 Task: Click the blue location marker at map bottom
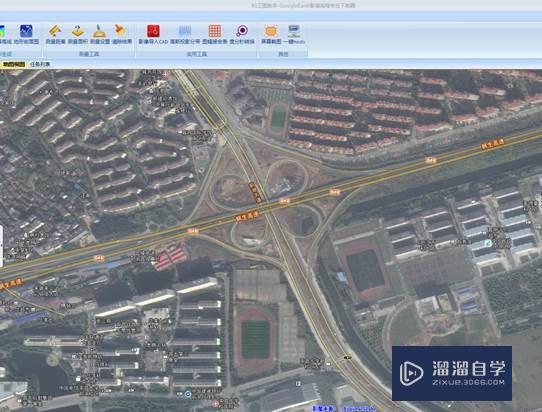click(188, 394)
